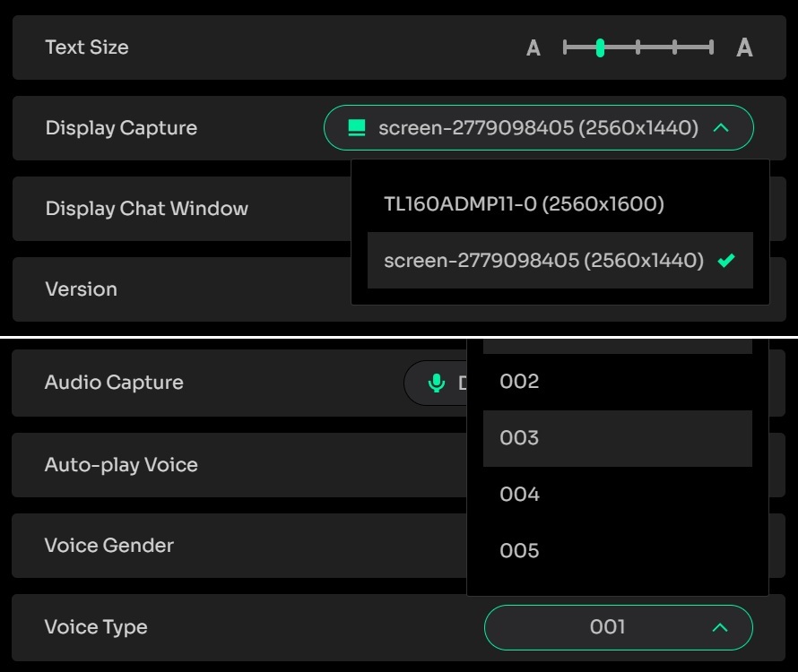Set Text Size to the largest tick
Screen dimensions: 798x672
tap(712, 47)
